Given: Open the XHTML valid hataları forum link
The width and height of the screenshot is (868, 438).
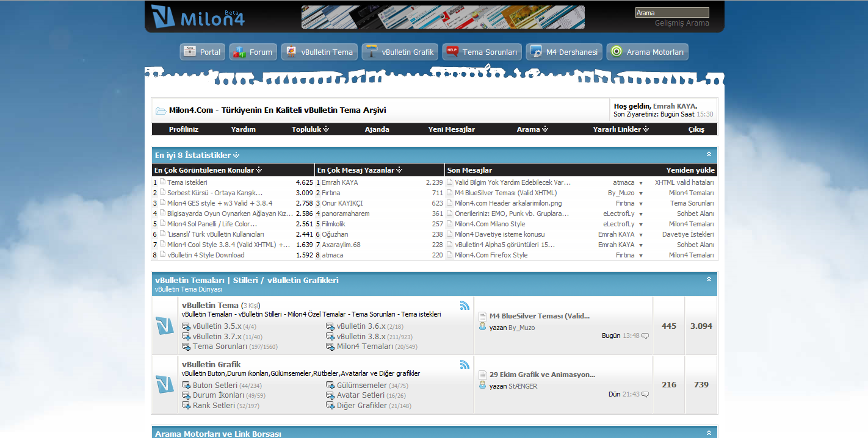Looking at the screenshot, I should point(685,182).
